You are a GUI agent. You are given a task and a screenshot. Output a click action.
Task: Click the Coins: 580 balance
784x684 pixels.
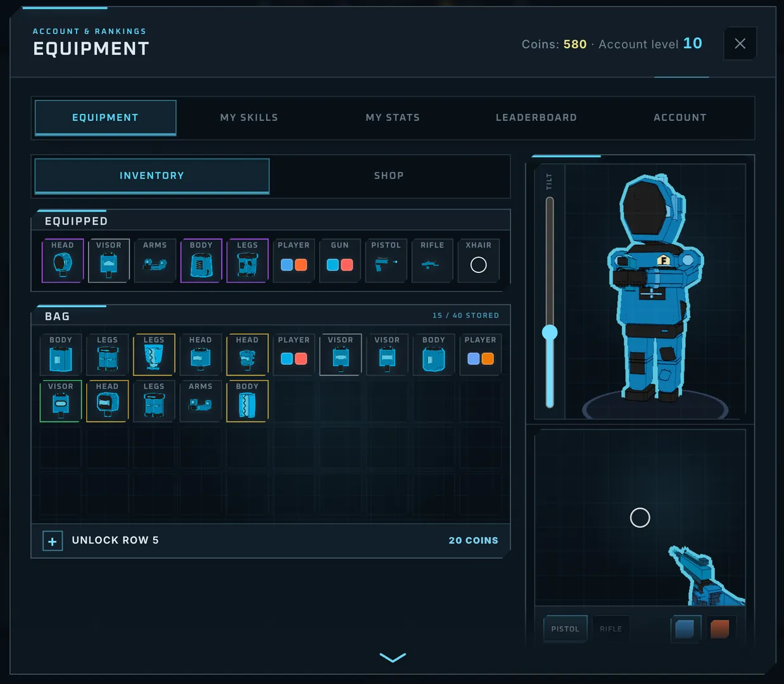click(554, 44)
